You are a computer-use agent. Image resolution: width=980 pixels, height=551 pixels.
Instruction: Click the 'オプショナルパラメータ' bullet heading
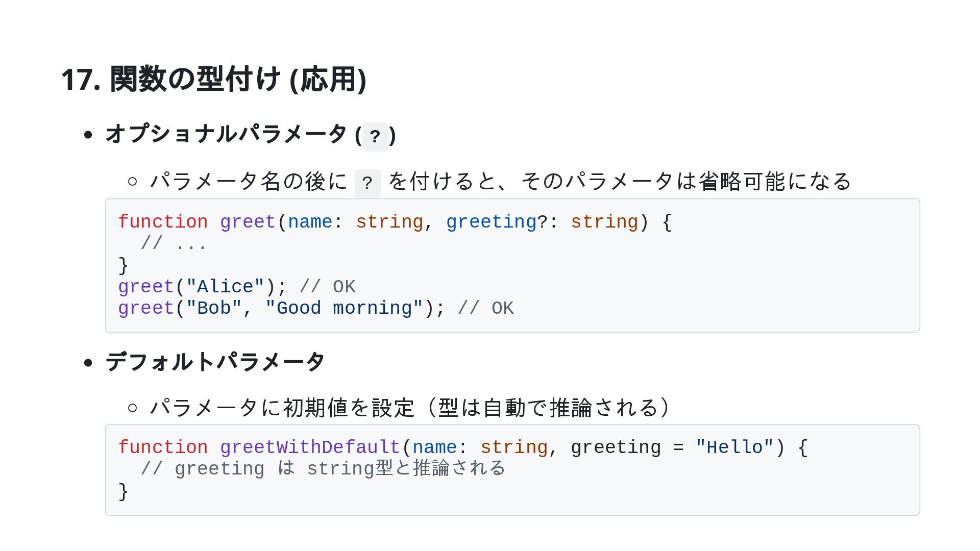pyautogui.click(x=226, y=135)
